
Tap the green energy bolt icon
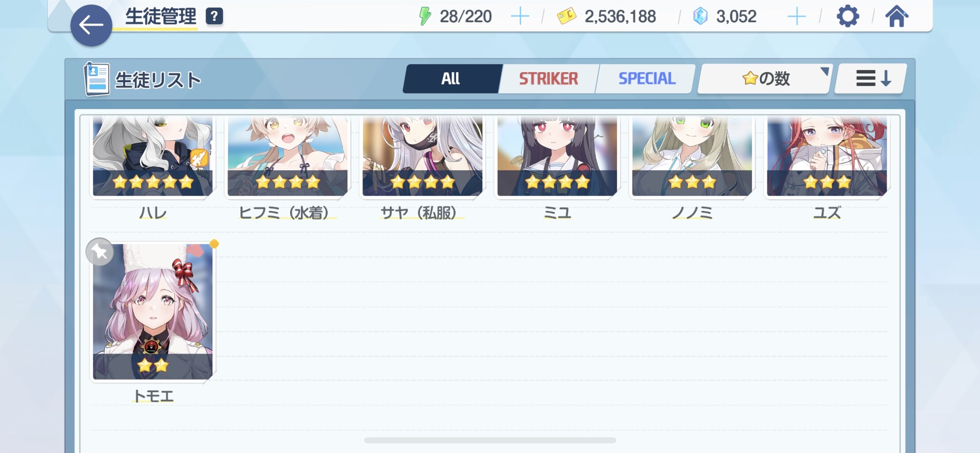point(425,16)
